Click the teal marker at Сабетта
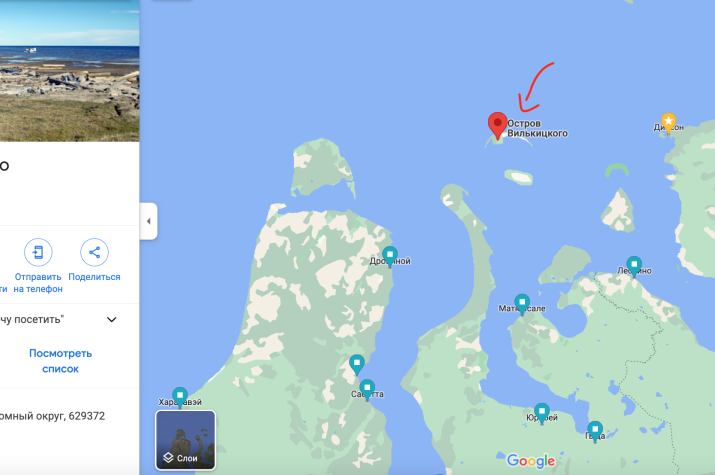This screenshot has height=475, width=715. tap(367, 390)
